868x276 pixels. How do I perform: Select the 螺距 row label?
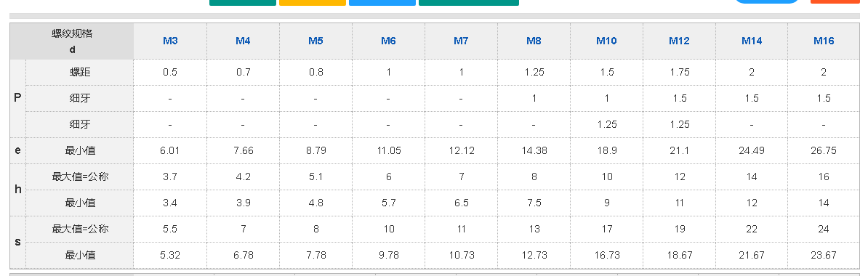click(80, 73)
